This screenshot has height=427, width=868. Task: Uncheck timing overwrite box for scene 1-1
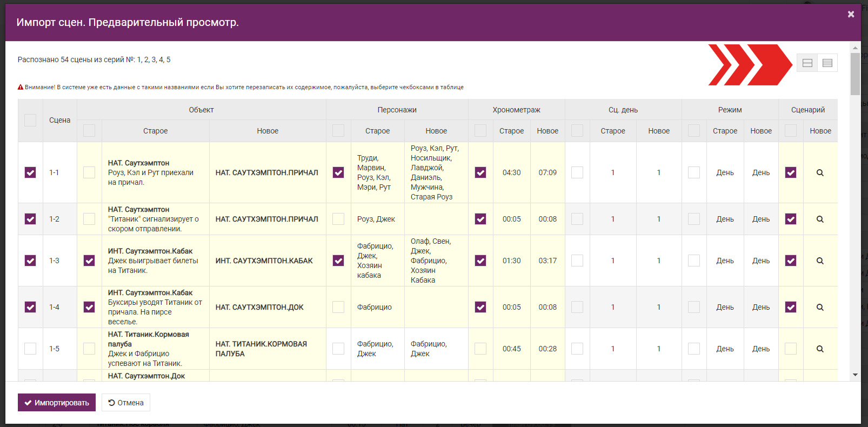pyautogui.click(x=480, y=172)
